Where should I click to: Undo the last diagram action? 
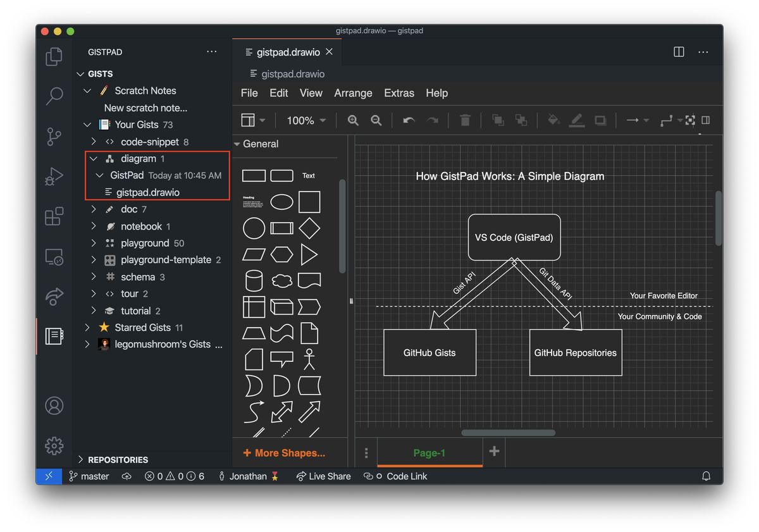[409, 120]
